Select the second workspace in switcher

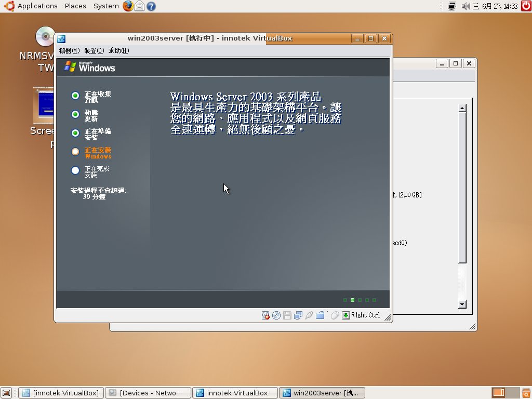pyautogui.click(x=513, y=393)
